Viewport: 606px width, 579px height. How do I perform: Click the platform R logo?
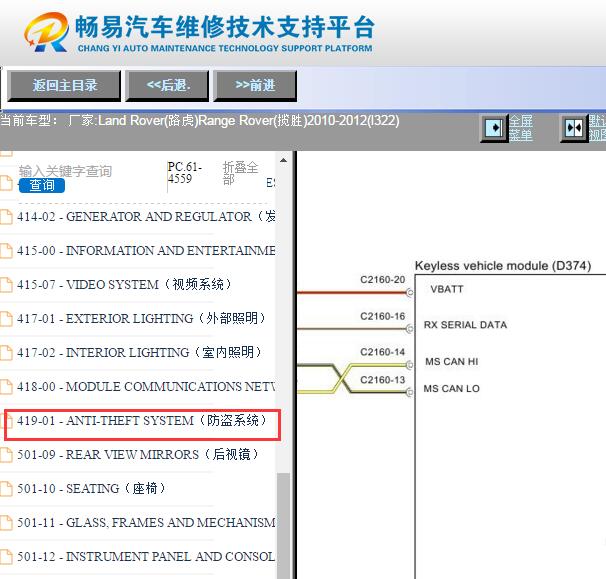[47, 32]
